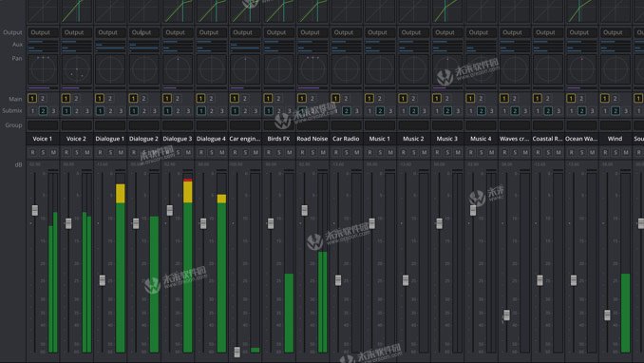Toggle Submix 2 assignment for Car Radio
The height and width of the screenshot is (363, 644).
tap(347, 110)
